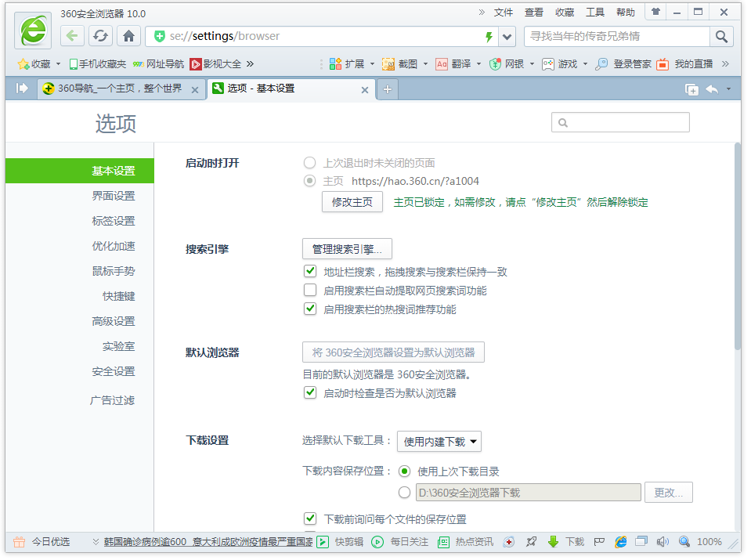Click the 管理搜索引擎 button
Viewport: 751px width, 560px height.
[347, 249]
